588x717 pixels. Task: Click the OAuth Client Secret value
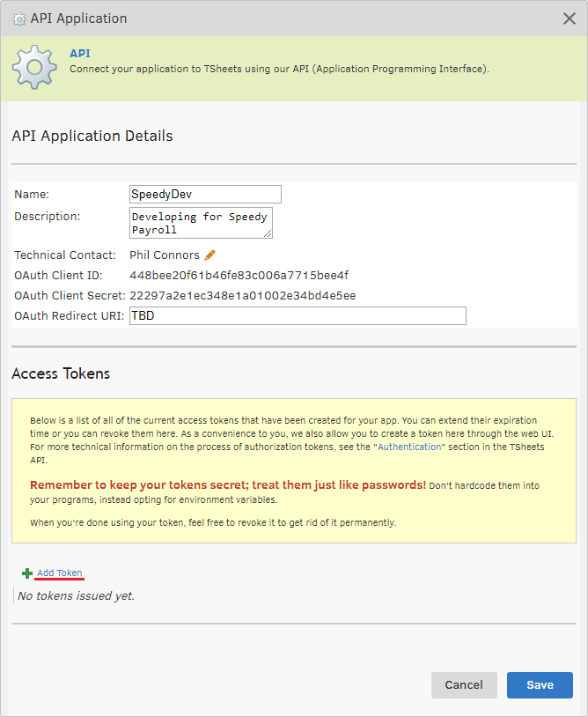point(242,296)
